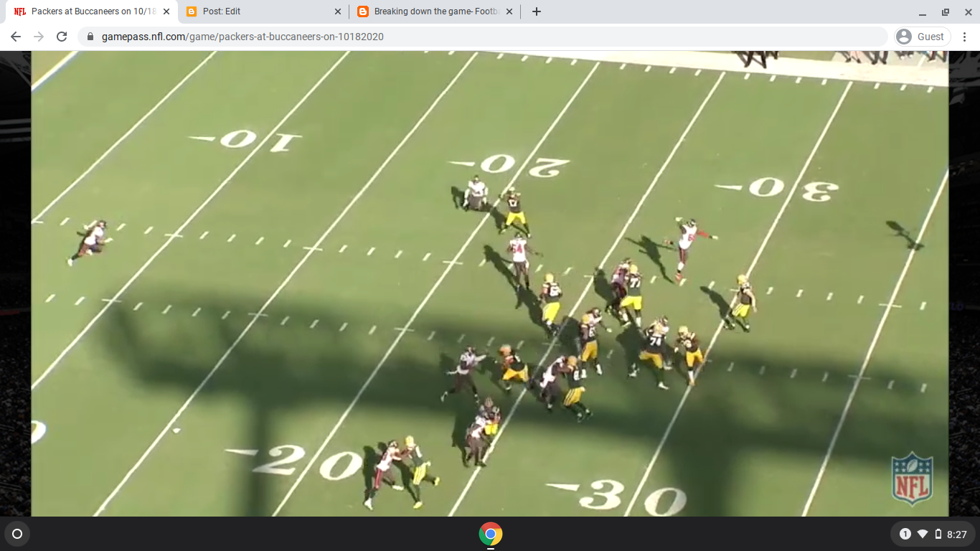Click the Wi-Fi icon in the system tray
Screen dimensions: 980x551
[921, 534]
